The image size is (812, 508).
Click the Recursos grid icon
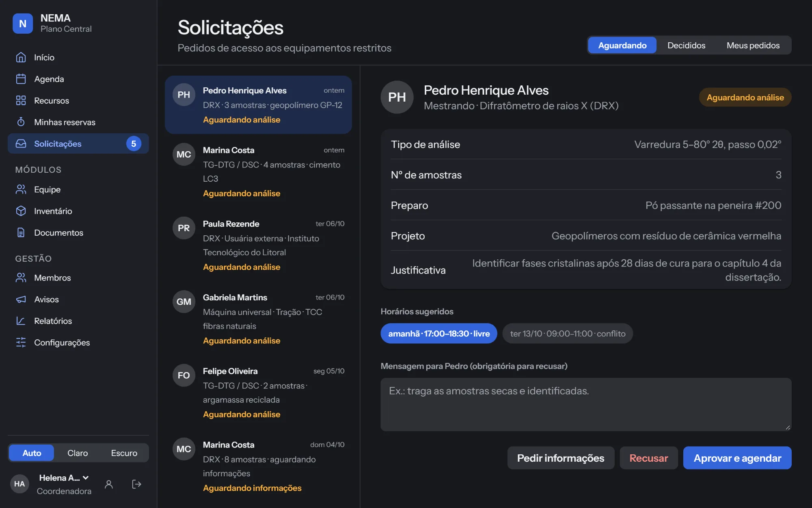point(21,100)
